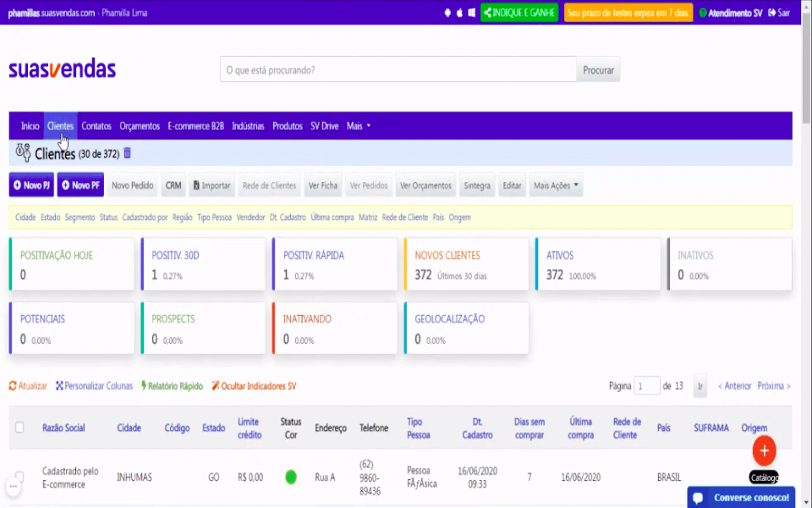Click the suasvendas logo
812x508 pixels.
point(62,69)
